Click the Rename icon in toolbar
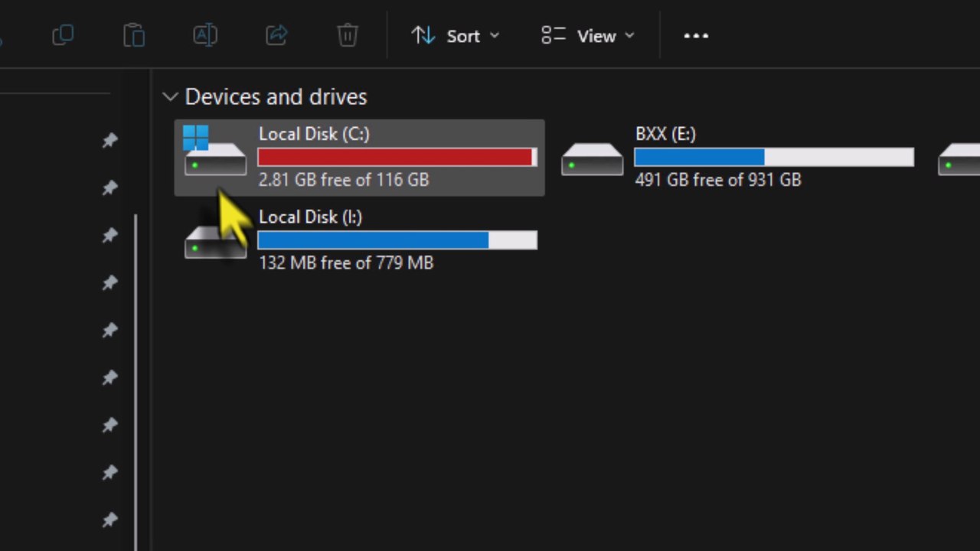980x551 pixels. coord(205,35)
